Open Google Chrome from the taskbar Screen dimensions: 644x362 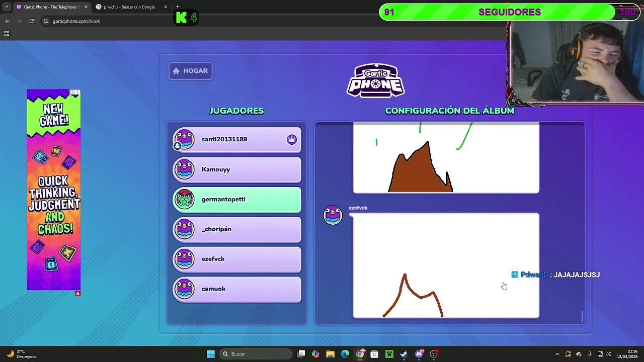(x=360, y=354)
